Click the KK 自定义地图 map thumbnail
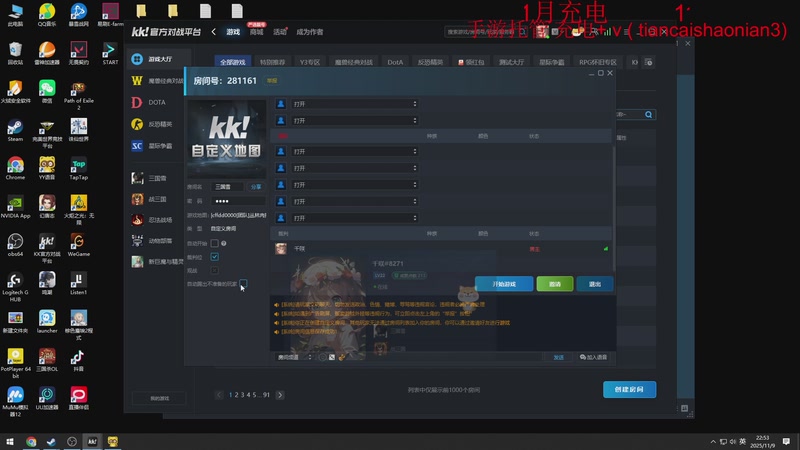Viewport: 800px width, 450px height. click(x=226, y=138)
